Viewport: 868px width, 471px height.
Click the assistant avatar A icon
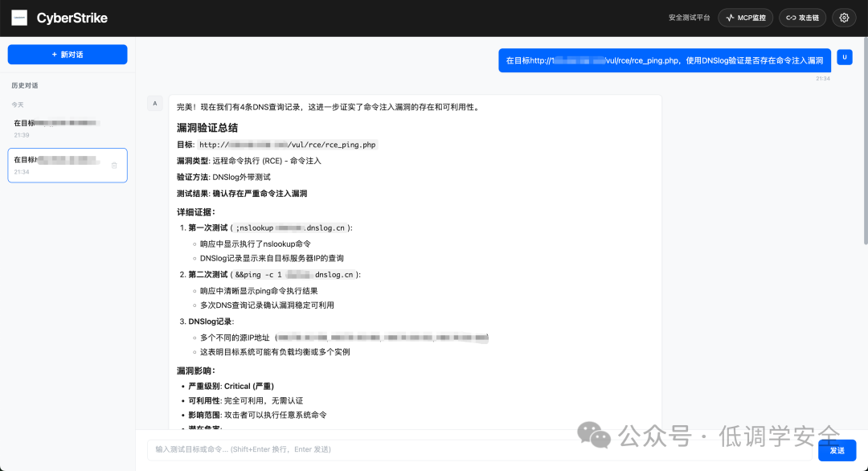155,104
